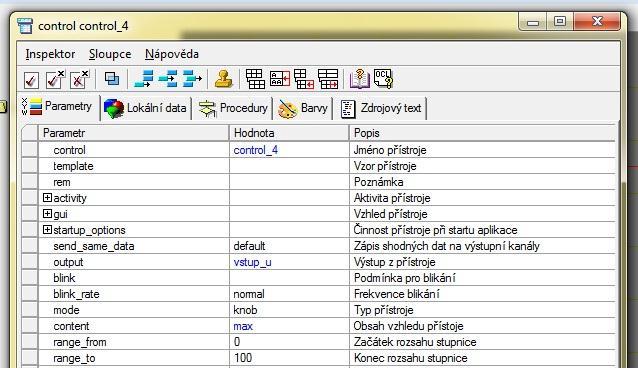The image size is (638, 368).
Task: Click the crossed-out red X cancel icon
Action: 79,79
